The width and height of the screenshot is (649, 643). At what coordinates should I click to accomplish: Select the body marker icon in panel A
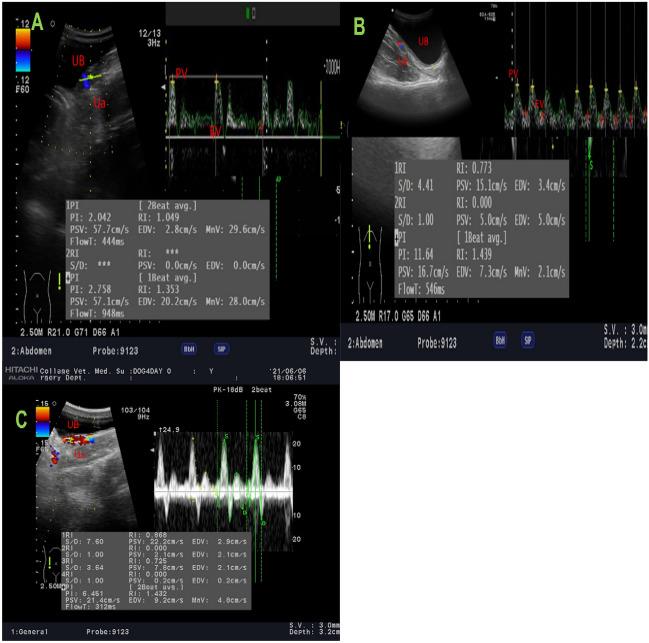pyautogui.click(x=38, y=295)
